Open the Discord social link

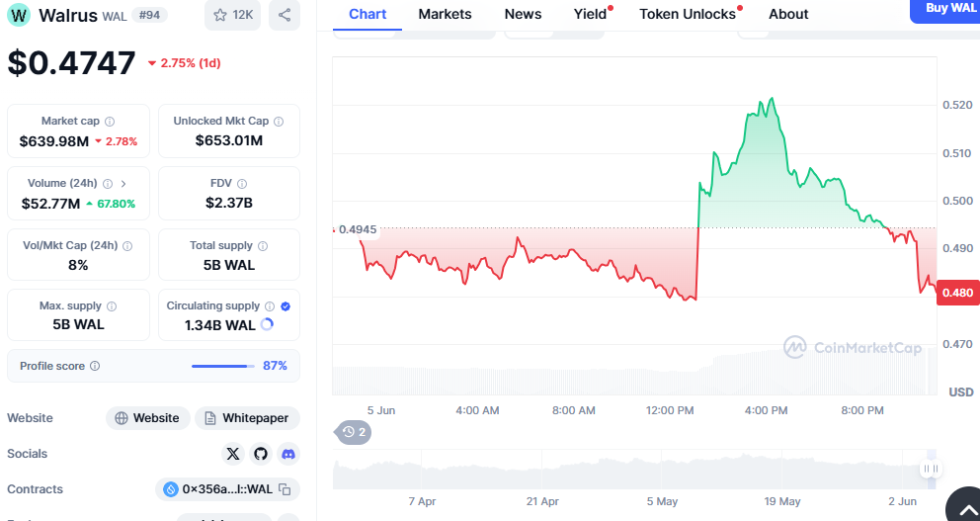288,454
